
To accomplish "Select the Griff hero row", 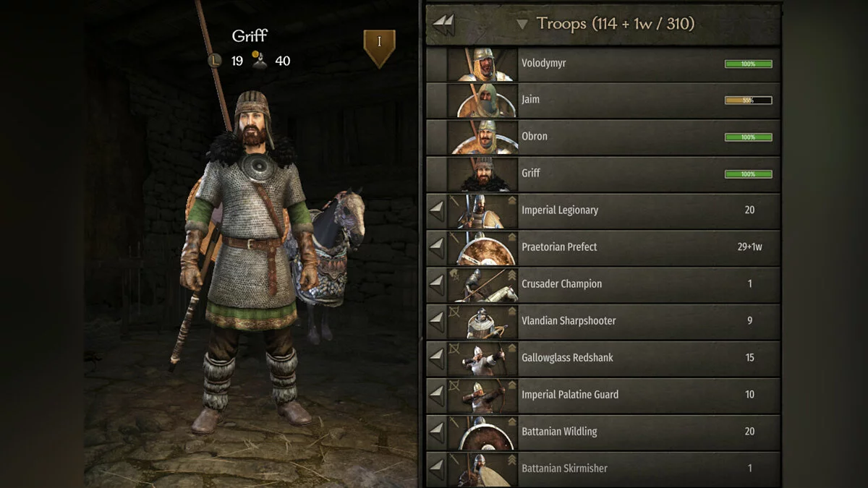I will (603, 174).
